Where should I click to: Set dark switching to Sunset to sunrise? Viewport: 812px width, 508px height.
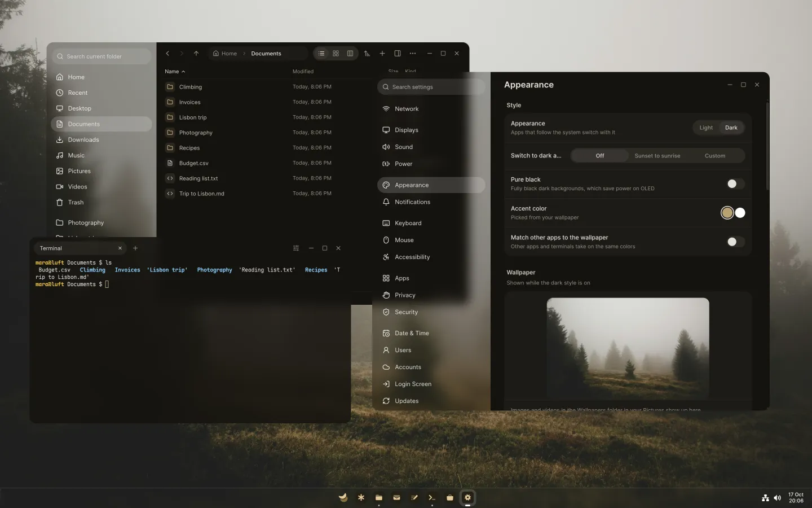pos(657,156)
